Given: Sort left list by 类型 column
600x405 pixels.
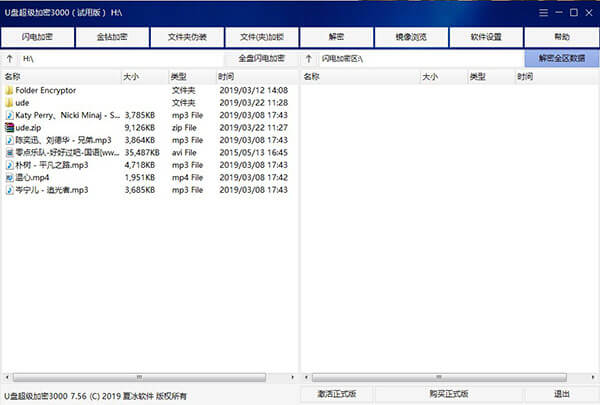Looking at the screenshot, I should pos(192,77).
